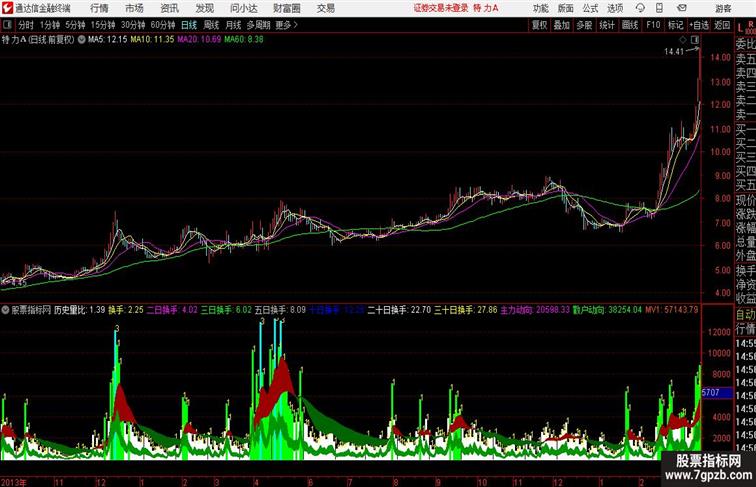
Task: Click the MA10: 11.35 label
Action: (x=152, y=40)
